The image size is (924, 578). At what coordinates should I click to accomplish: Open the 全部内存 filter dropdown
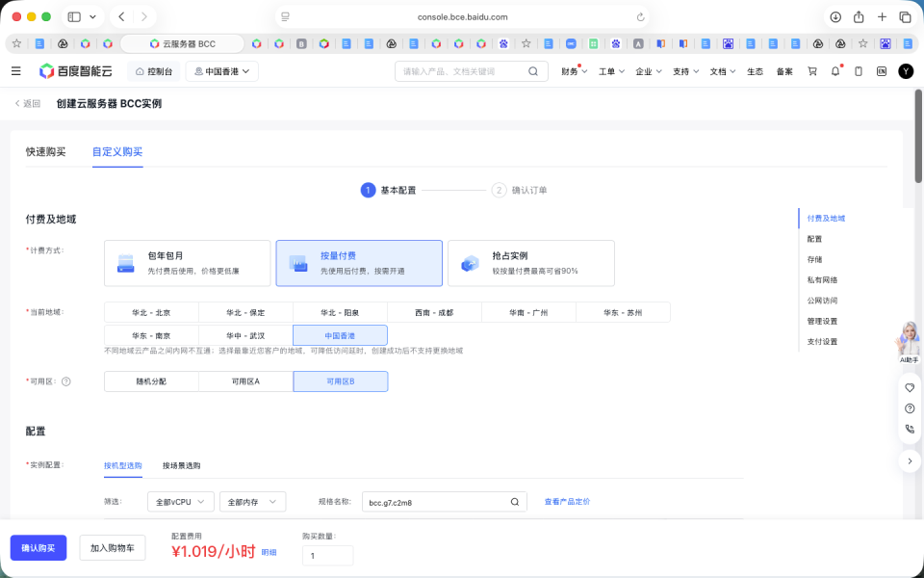[252, 502]
